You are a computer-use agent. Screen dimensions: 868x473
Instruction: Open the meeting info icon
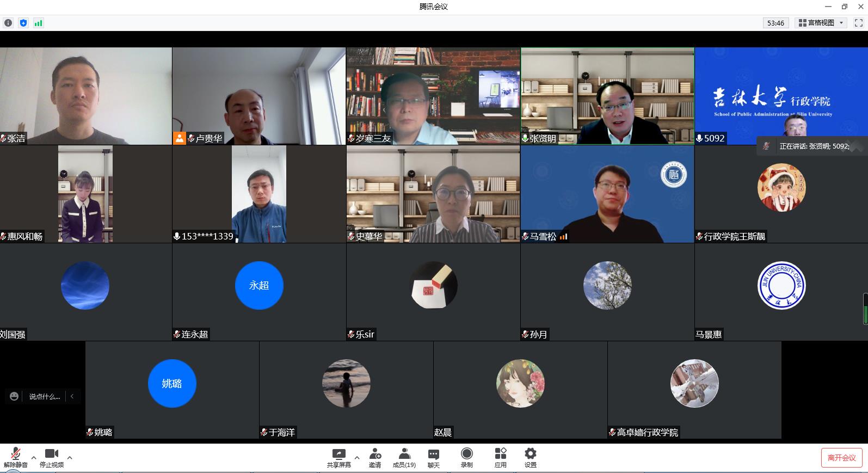click(8, 23)
